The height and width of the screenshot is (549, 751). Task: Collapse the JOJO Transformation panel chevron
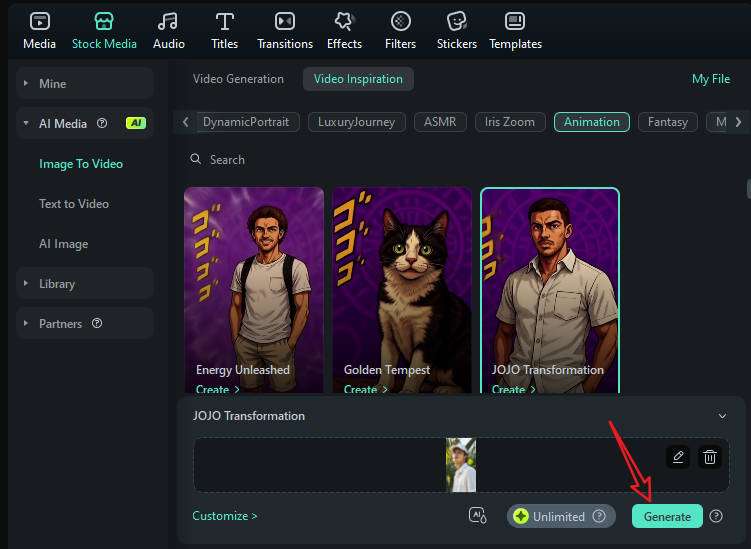[722, 416]
